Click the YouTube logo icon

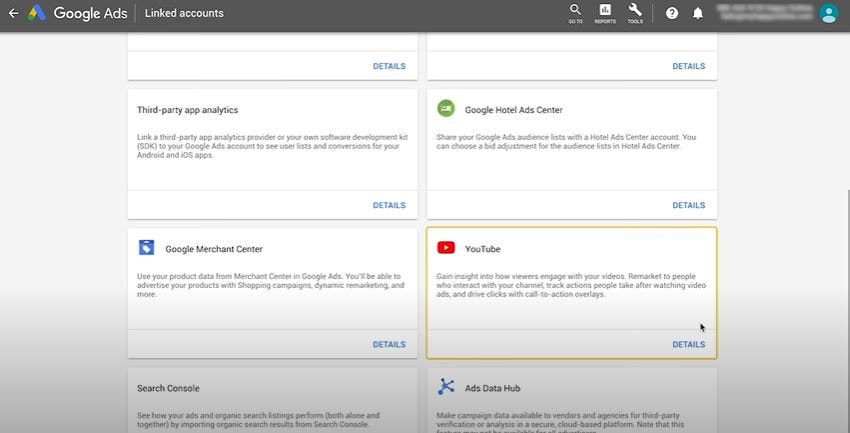click(446, 248)
